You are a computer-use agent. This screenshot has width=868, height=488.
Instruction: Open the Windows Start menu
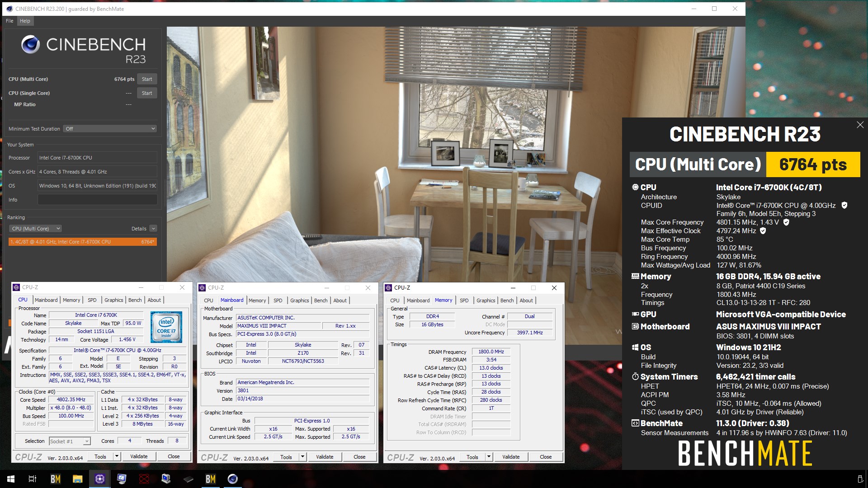point(11,479)
